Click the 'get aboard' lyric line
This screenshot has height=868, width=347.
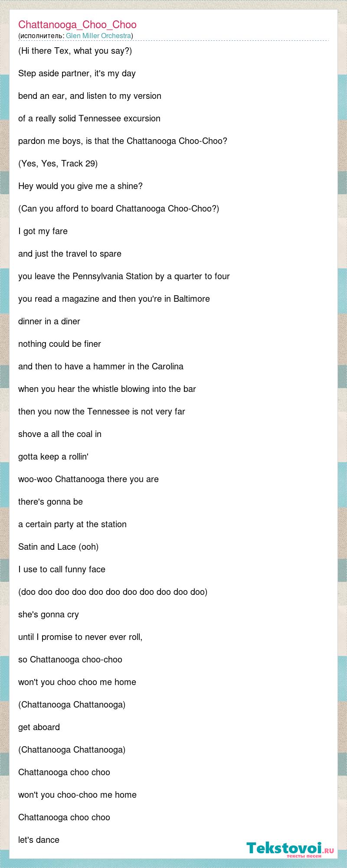point(39,728)
